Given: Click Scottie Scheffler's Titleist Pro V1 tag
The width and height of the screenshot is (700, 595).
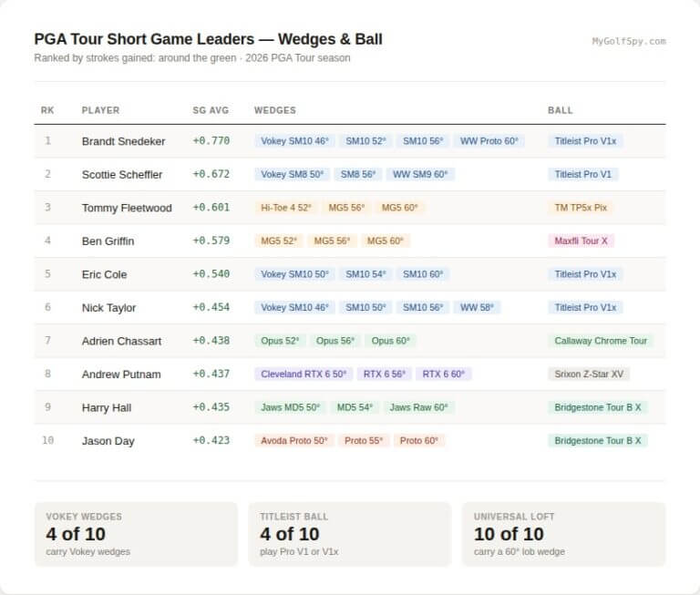Looking at the screenshot, I should coord(582,174).
